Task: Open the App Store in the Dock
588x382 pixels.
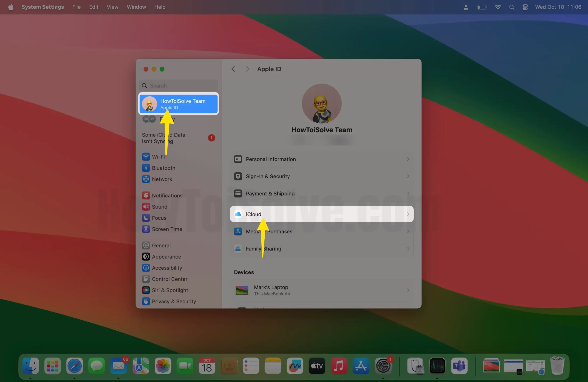Action: click(361, 366)
